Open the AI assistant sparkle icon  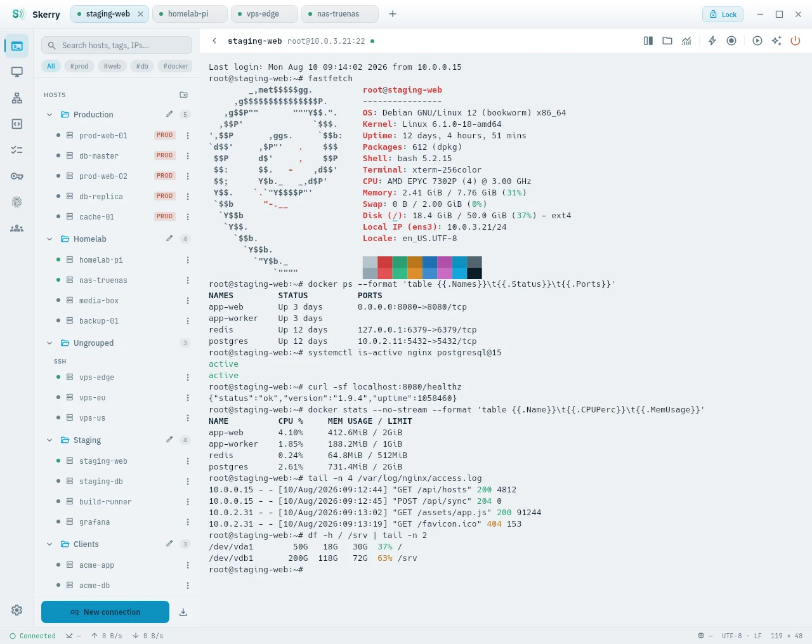coord(776,41)
